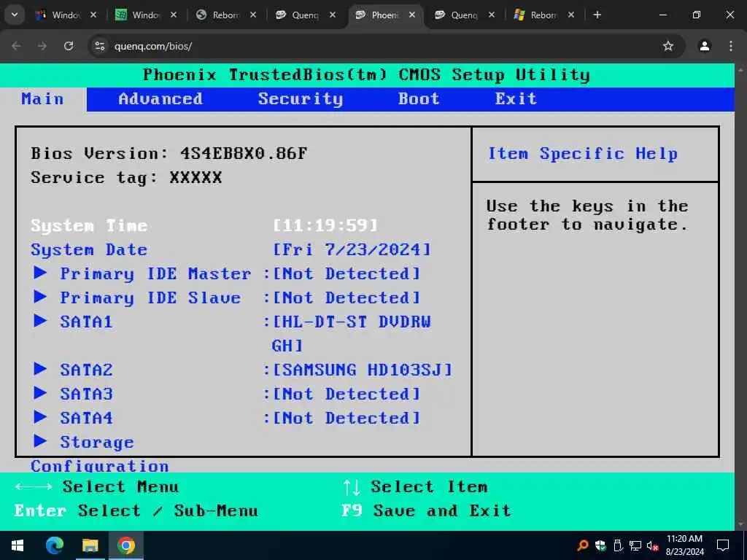Open the notification center icon
Screen dimensions: 747x560
[723, 545]
